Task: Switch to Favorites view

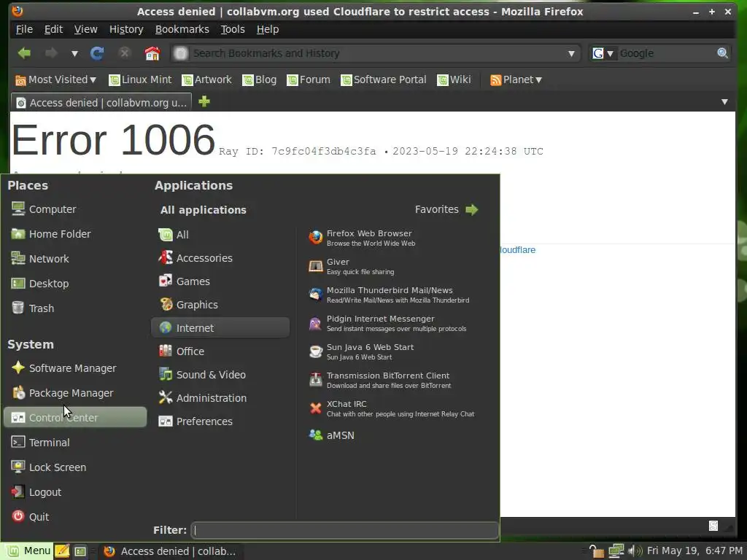Action: pyautogui.click(x=446, y=209)
